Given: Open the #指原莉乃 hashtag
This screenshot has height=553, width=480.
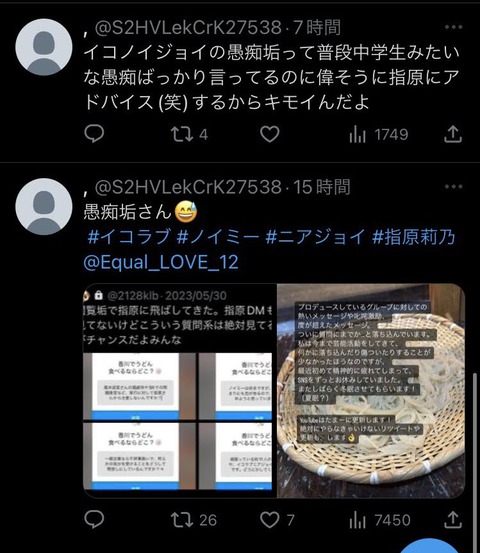Looking at the screenshot, I should [413, 236].
